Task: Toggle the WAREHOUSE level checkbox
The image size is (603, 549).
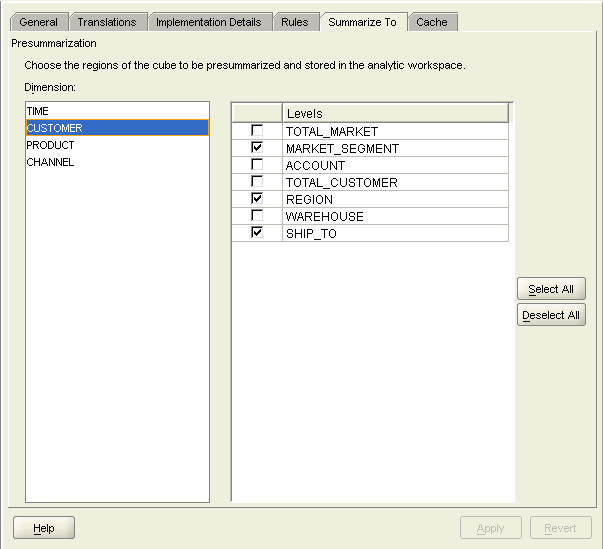Action: (257, 216)
